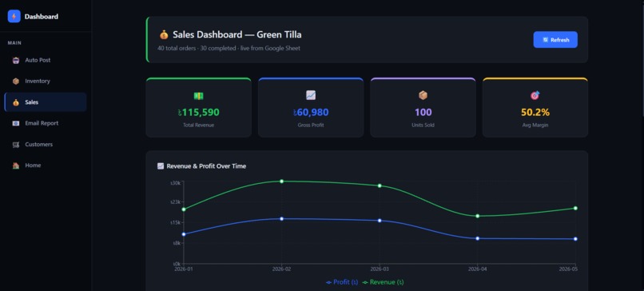Click the Sales money bag sidebar icon

pyautogui.click(x=16, y=102)
